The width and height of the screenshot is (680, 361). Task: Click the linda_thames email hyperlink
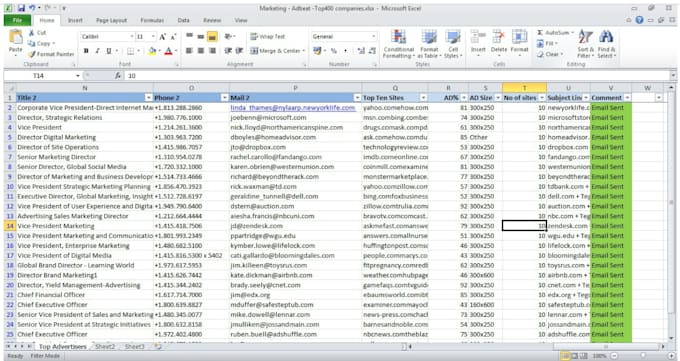[293, 108]
